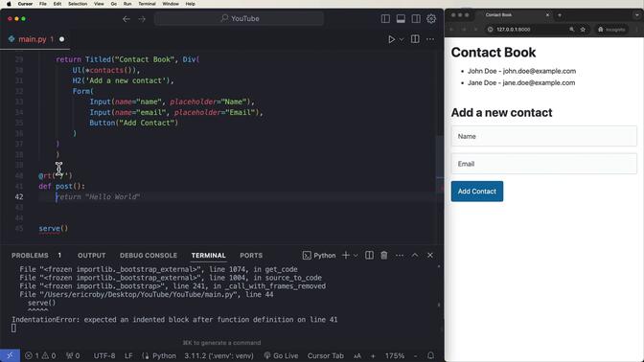Image resolution: width=644 pixels, height=362 pixels.
Task: Click the Add Contact button
Action: pyautogui.click(x=477, y=192)
